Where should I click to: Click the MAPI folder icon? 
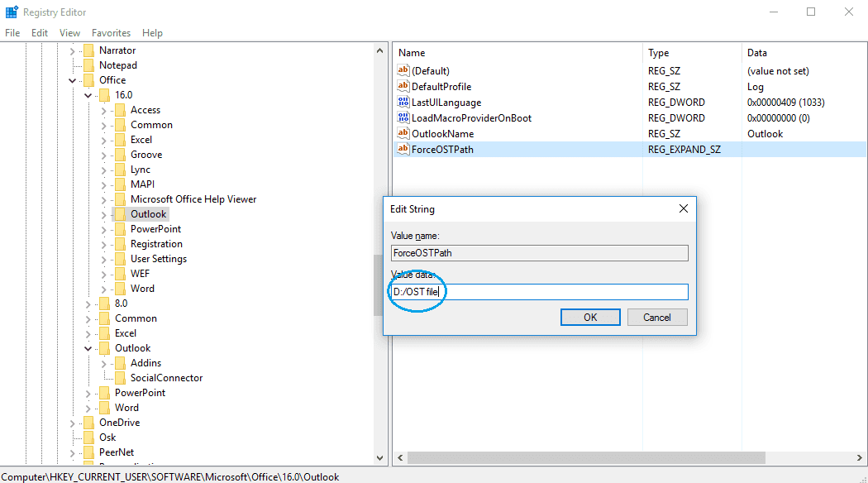(120, 184)
